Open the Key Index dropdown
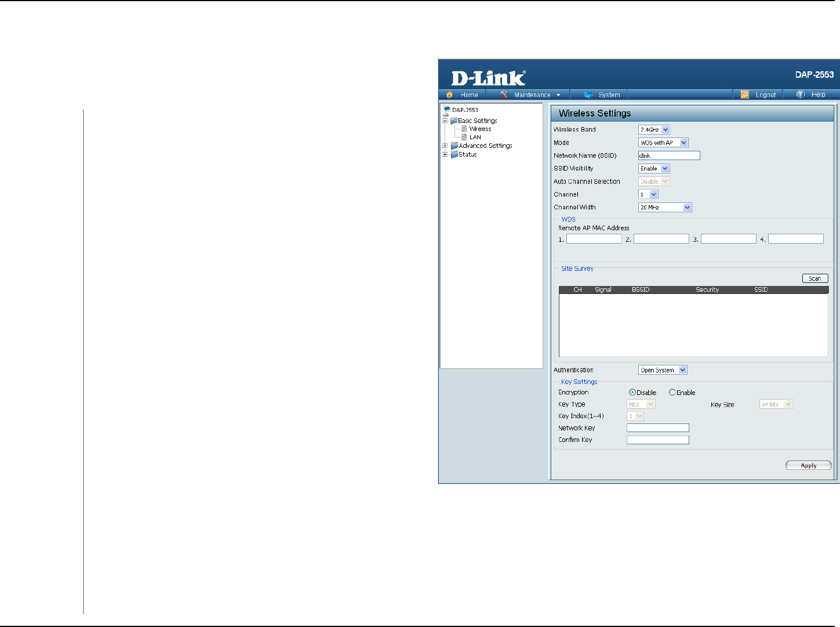 pyautogui.click(x=635, y=416)
